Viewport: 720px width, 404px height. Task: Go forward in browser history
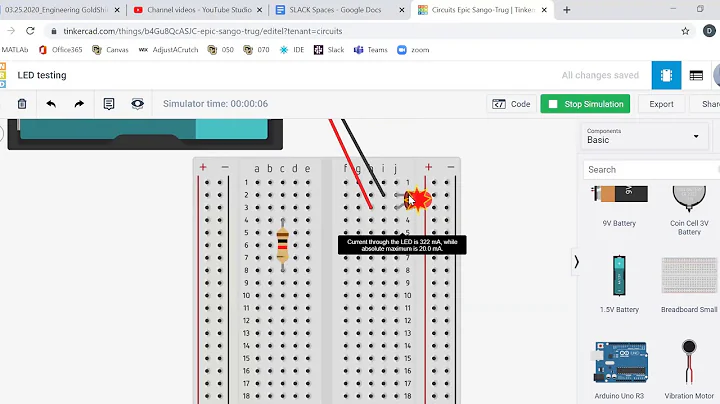point(11,31)
